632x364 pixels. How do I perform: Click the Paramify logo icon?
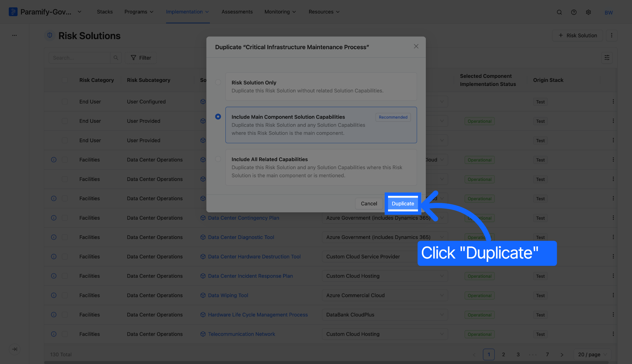point(13,12)
